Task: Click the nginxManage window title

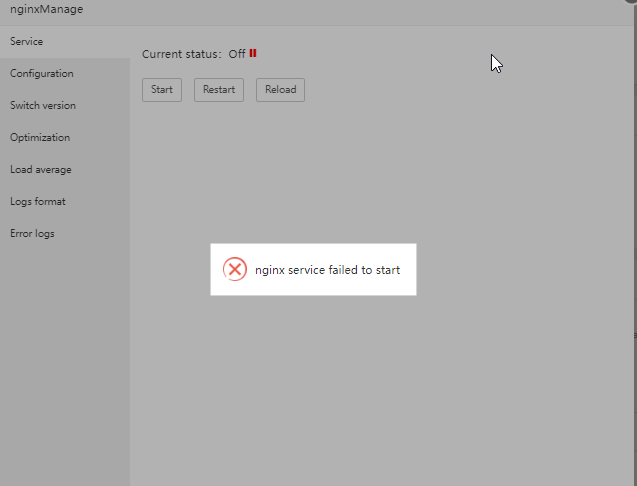Action: (x=47, y=9)
